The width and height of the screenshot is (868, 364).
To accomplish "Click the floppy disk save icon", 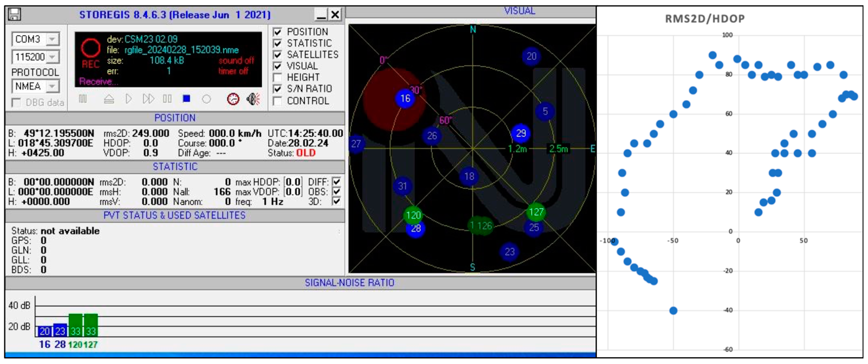I will click(x=14, y=14).
